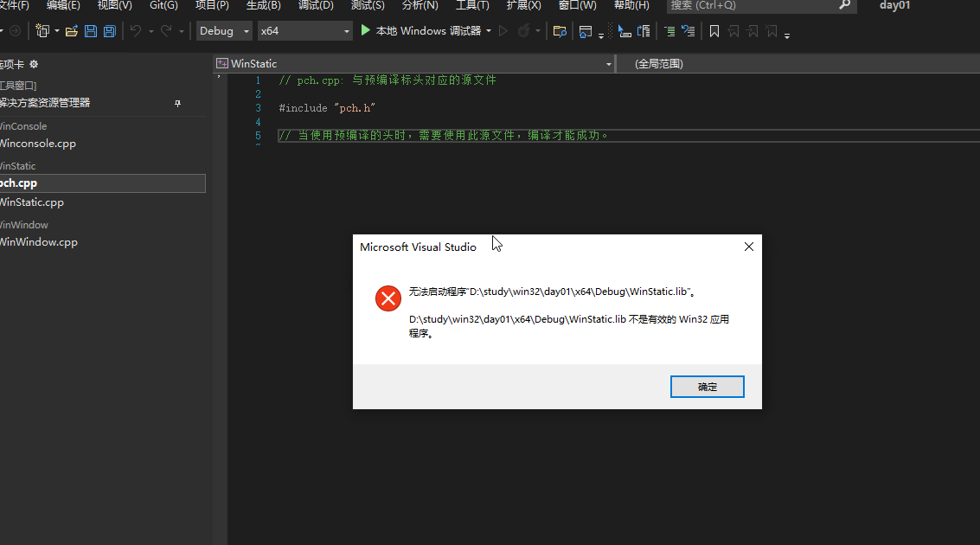The width and height of the screenshot is (980, 545).
Task: Expand the Undo history dropdown arrow
Action: tap(151, 31)
